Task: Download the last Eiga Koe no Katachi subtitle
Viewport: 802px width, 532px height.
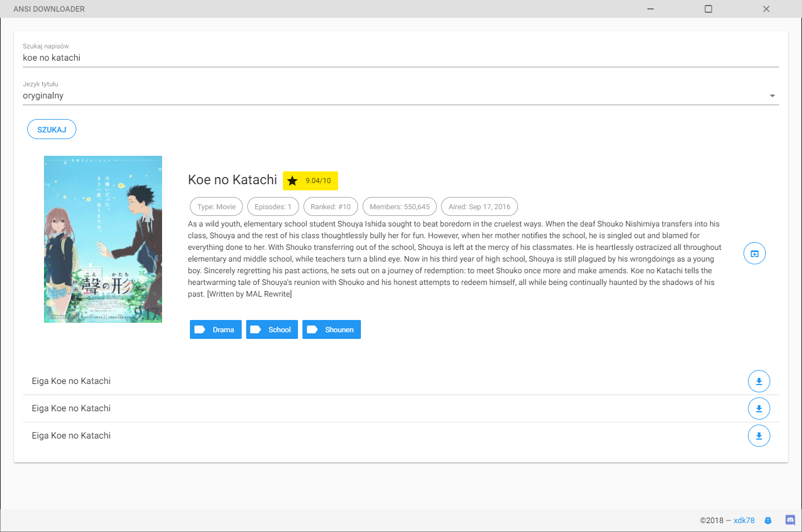Action: (759, 436)
